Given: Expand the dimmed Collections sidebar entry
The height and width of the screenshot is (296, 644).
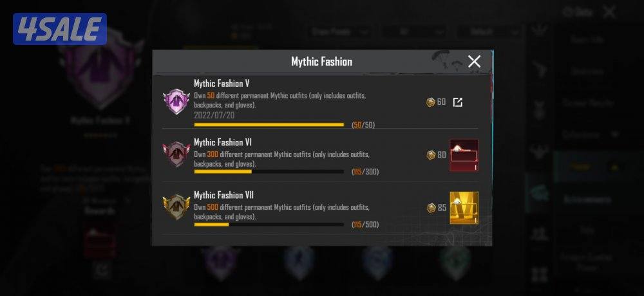Looking at the screenshot, I should [591, 134].
